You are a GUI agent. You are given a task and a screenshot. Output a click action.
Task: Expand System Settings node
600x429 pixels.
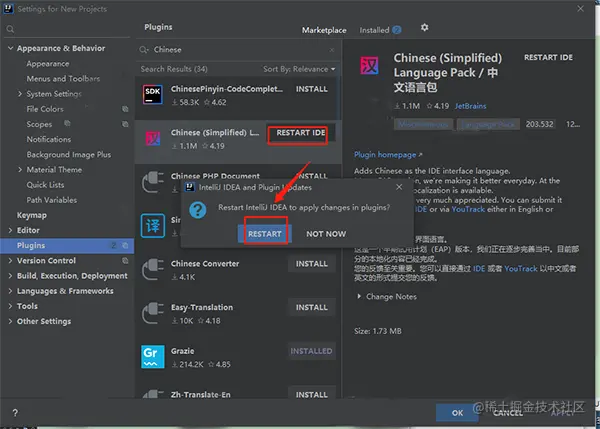click(x=20, y=94)
